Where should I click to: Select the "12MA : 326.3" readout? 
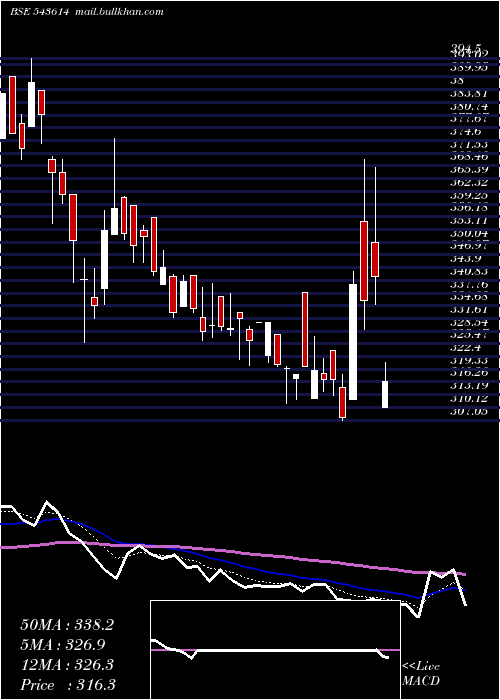67,665
